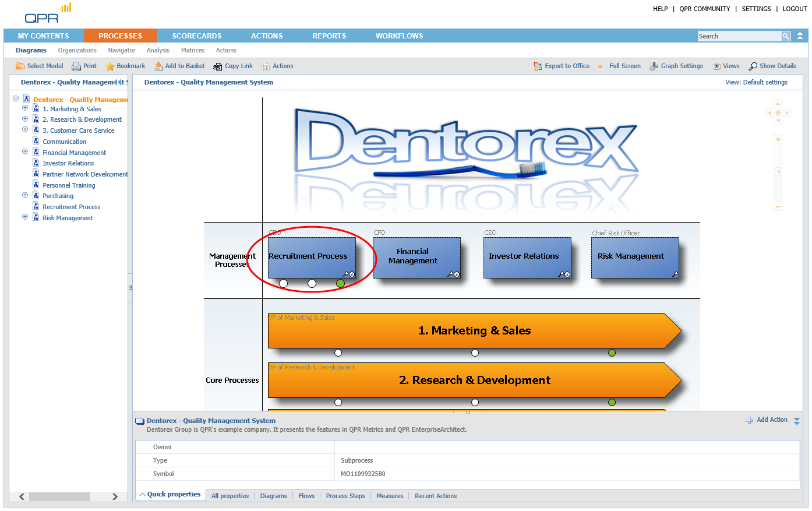Open the Scorecards tab
The width and height of the screenshot is (812, 511).
pyautogui.click(x=197, y=36)
